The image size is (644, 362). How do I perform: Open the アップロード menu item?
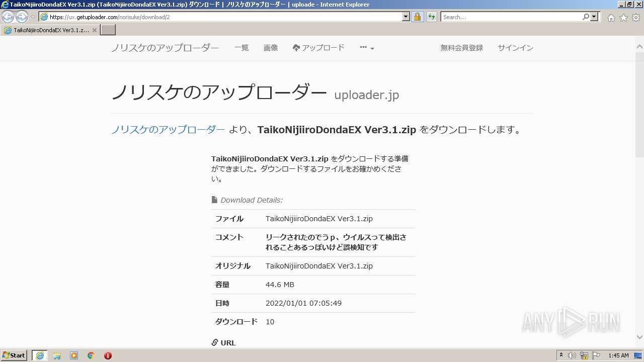click(318, 48)
